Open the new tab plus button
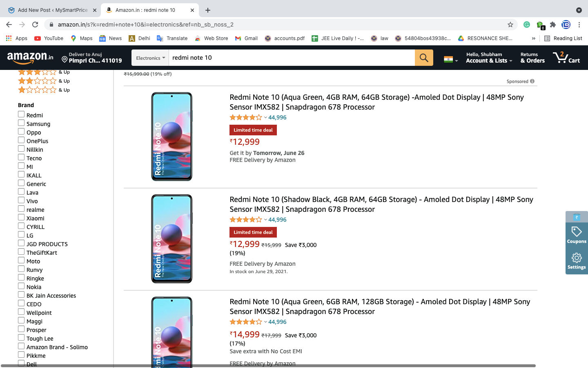The width and height of the screenshot is (588, 368). [x=208, y=10]
